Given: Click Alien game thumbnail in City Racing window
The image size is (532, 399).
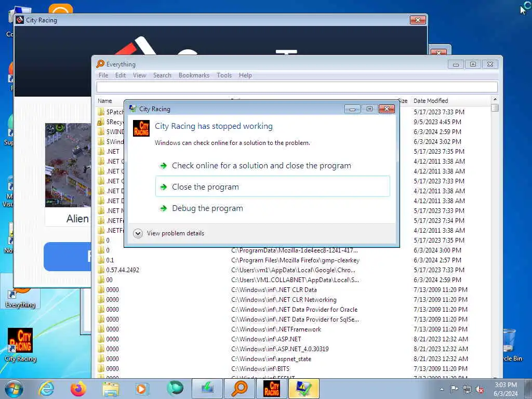Looking at the screenshot, I should pyautogui.click(x=68, y=165).
